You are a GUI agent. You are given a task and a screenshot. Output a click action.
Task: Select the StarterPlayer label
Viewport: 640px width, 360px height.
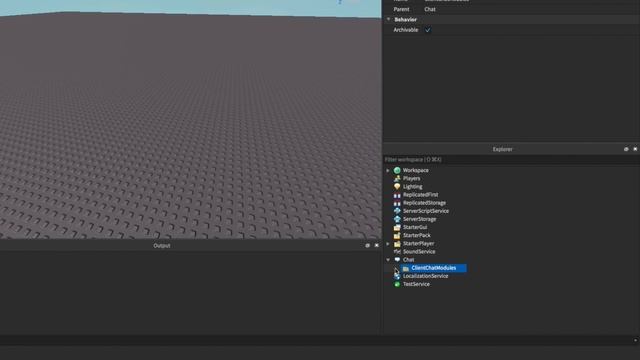click(x=418, y=244)
